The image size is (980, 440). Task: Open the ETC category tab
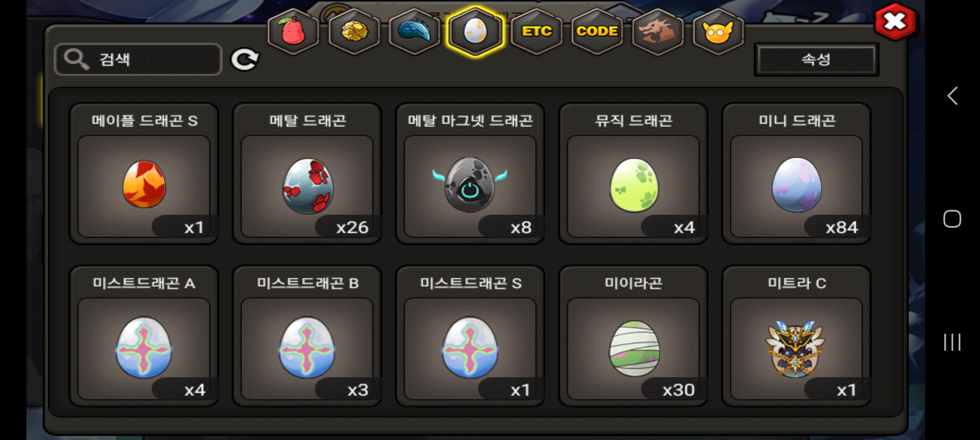click(x=536, y=31)
